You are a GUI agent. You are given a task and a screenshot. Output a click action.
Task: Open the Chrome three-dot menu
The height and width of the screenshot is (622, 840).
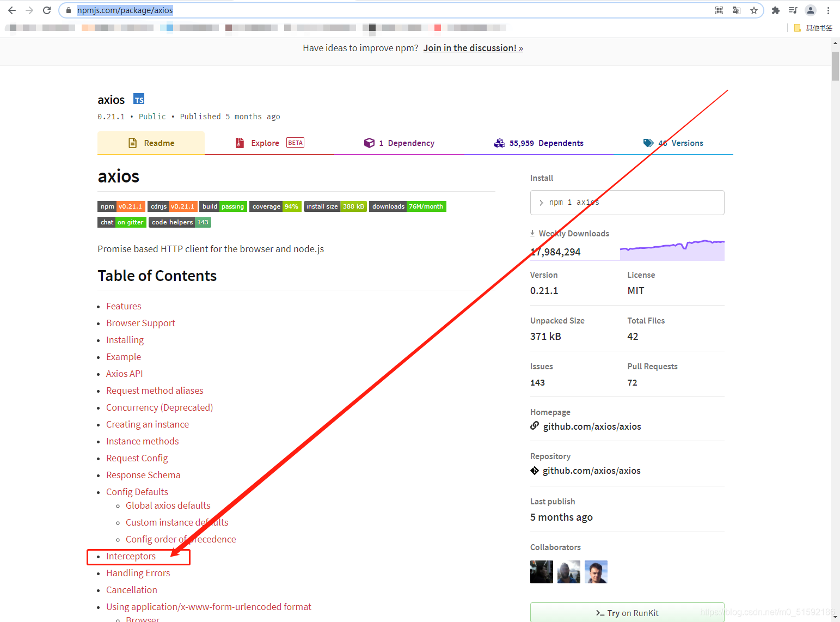tap(828, 10)
